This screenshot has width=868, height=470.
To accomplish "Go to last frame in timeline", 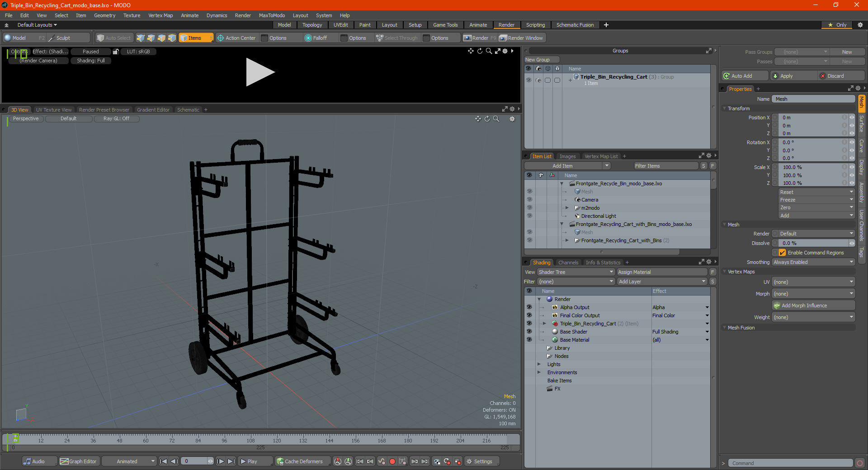I will point(231,461).
